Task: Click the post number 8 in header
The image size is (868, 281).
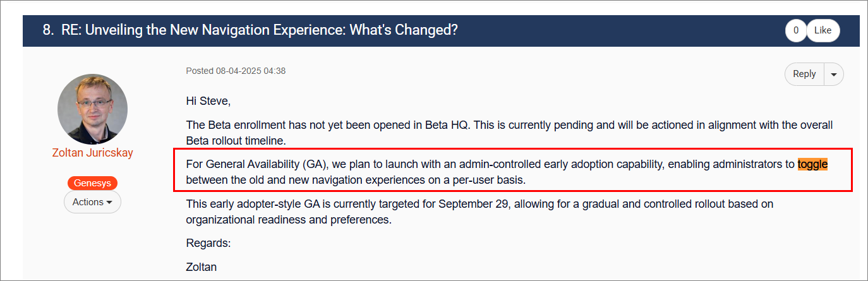Action: pos(48,30)
